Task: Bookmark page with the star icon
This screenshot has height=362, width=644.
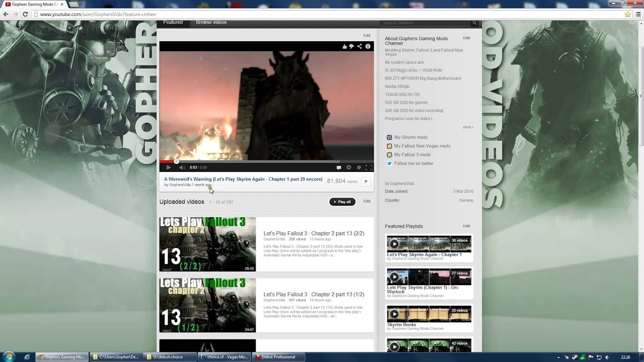Action: (x=627, y=14)
